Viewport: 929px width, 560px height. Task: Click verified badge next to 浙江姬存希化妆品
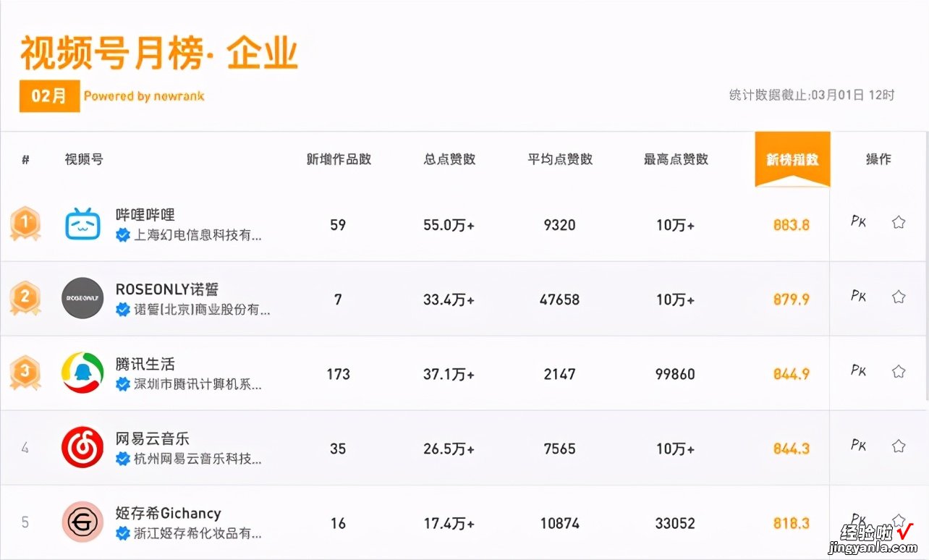pyautogui.click(x=123, y=533)
